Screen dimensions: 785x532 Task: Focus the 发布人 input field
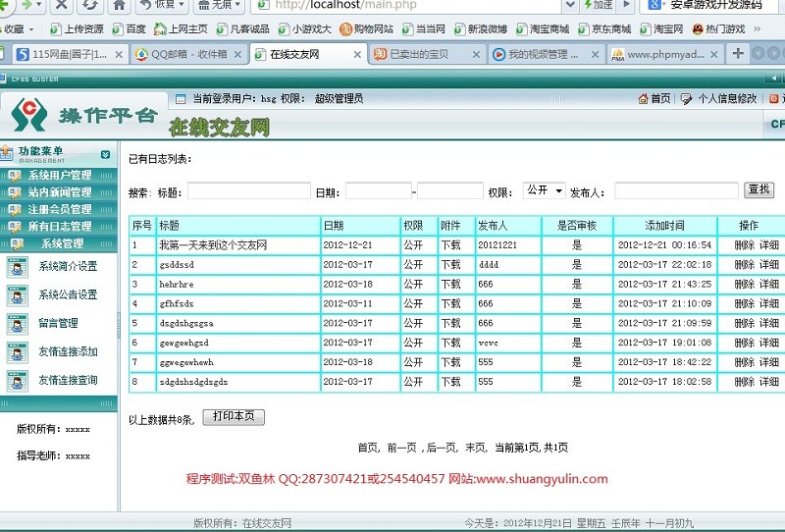coord(676,190)
